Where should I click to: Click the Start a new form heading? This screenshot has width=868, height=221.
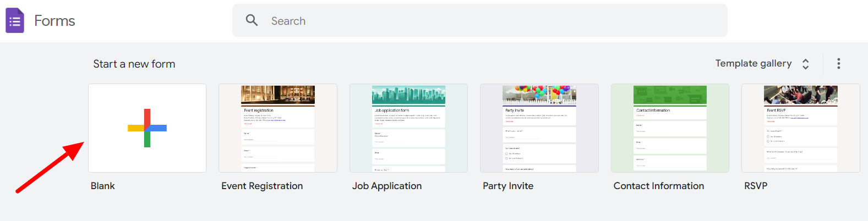[134, 64]
